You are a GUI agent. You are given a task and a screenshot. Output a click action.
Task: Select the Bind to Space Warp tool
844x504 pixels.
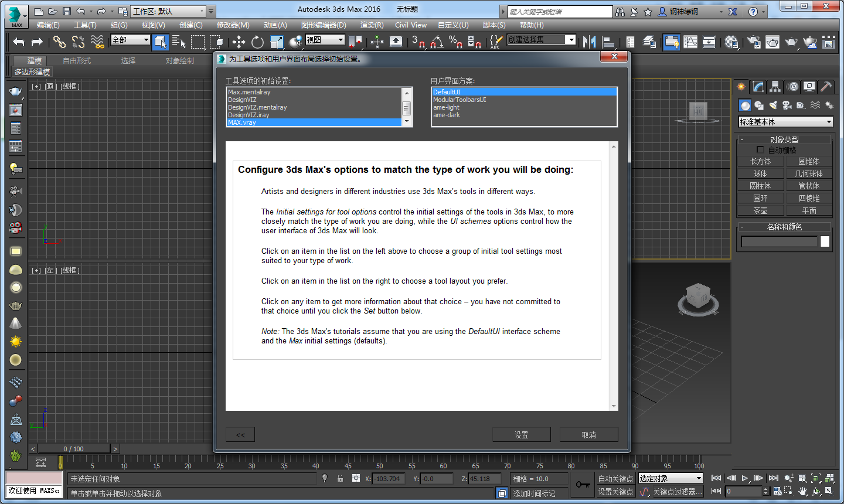coord(97,42)
